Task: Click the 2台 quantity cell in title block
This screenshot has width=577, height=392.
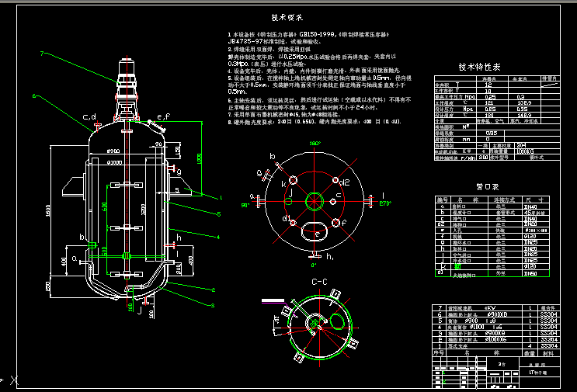Action: coord(502,364)
